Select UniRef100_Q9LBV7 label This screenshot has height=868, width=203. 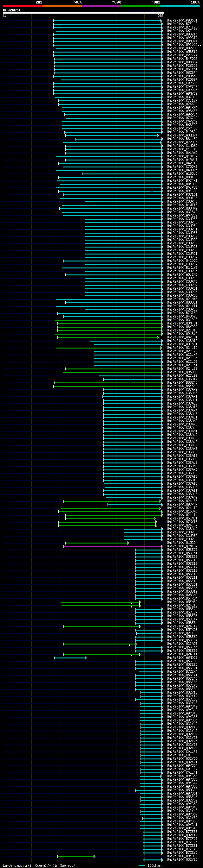(182, 334)
